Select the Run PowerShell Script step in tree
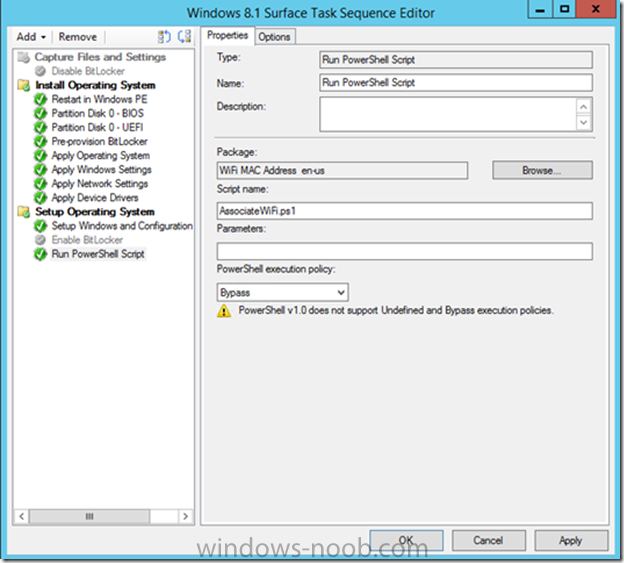 coord(98,254)
